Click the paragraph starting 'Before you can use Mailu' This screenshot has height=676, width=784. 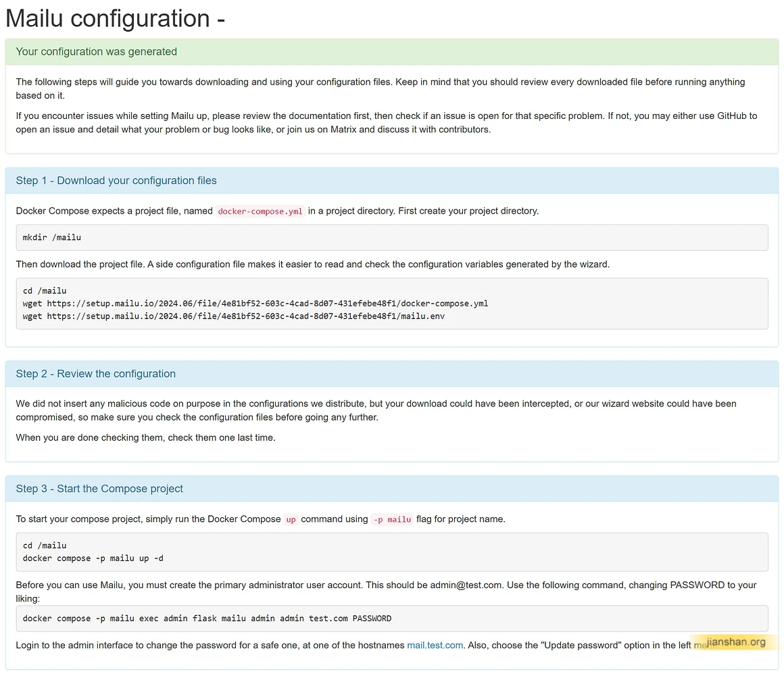[386, 591]
